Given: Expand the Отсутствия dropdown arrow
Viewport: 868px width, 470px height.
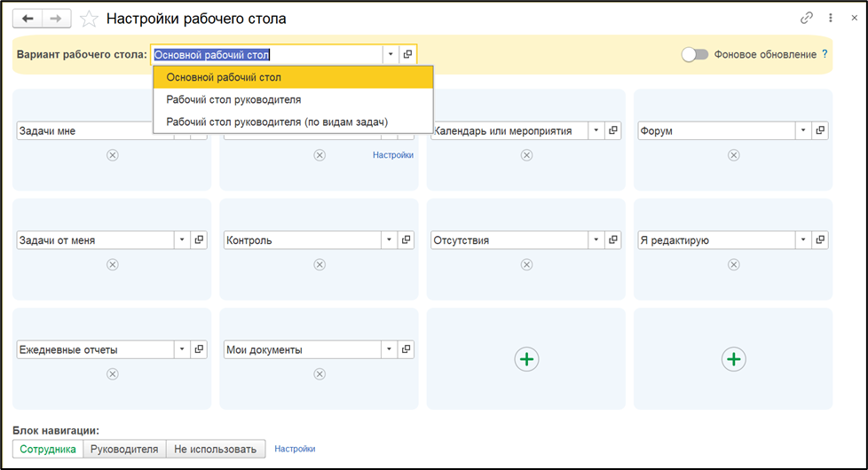Looking at the screenshot, I should click(x=596, y=240).
